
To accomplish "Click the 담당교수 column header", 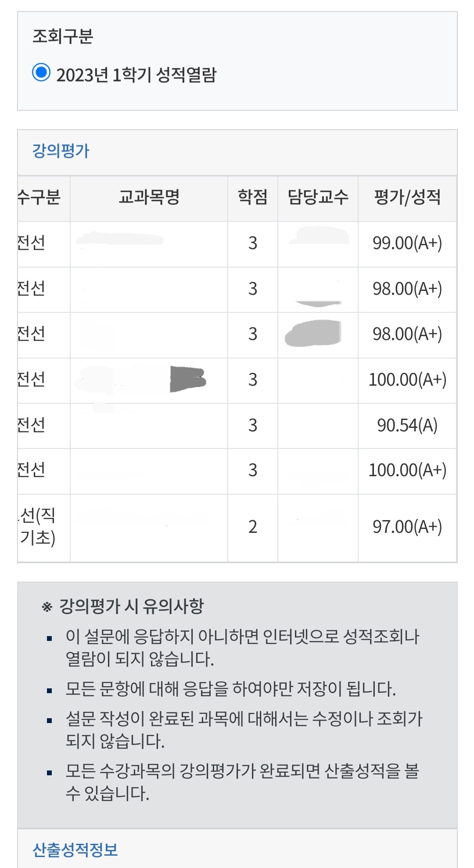I will click(x=318, y=197).
